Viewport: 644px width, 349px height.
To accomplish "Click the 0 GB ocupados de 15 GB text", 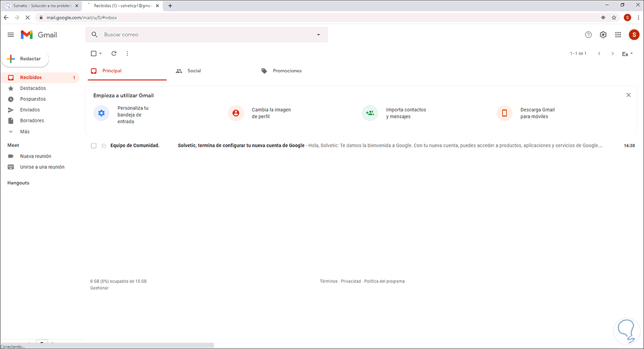I will (119, 281).
